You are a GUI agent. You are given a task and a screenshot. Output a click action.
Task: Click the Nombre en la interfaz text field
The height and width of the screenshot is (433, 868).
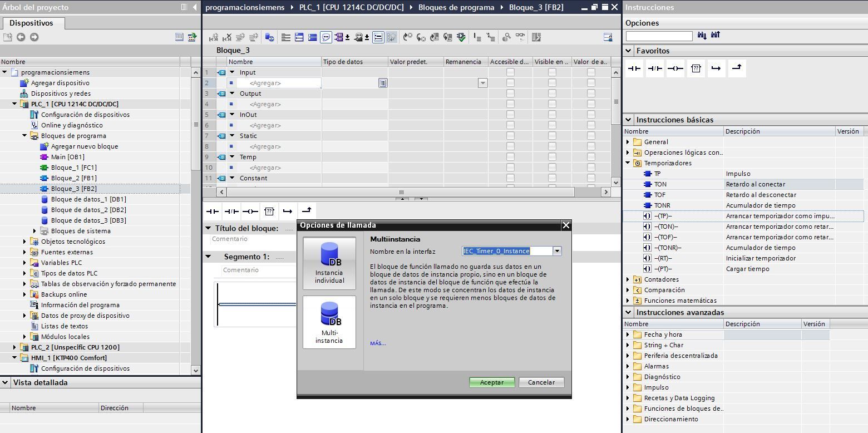click(x=507, y=251)
